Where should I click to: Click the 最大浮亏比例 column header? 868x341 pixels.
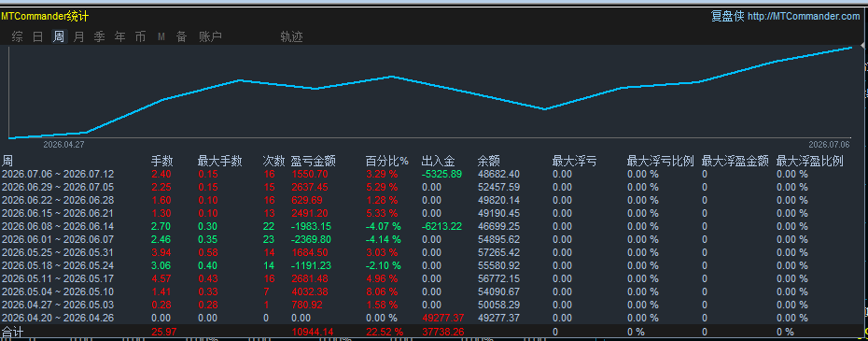661,162
